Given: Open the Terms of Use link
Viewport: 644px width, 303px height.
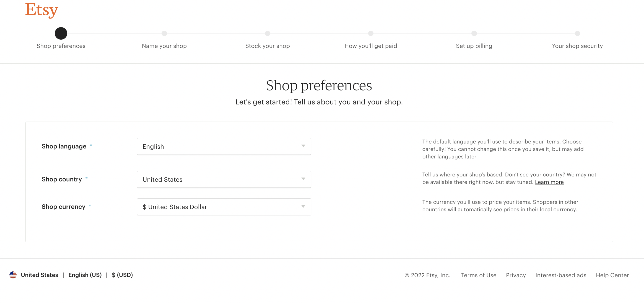Looking at the screenshot, I should 479,275.
